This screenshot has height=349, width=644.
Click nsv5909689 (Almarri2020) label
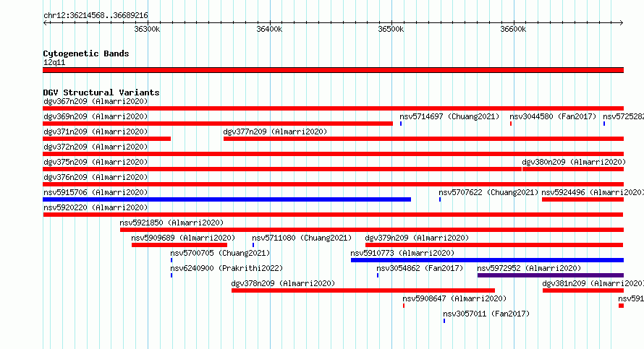pos(183,238)
